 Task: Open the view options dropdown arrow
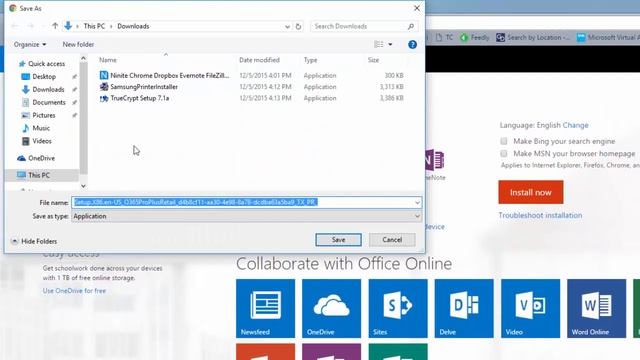pos(390,44)
